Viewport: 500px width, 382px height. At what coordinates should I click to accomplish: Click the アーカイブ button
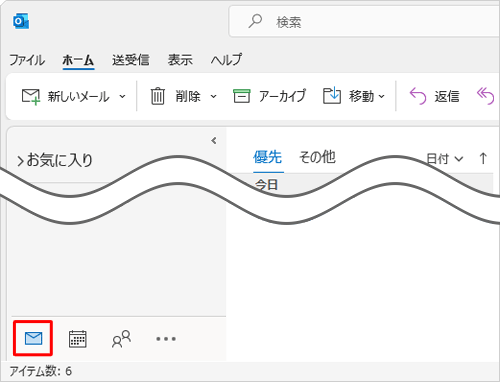[269, 96]
